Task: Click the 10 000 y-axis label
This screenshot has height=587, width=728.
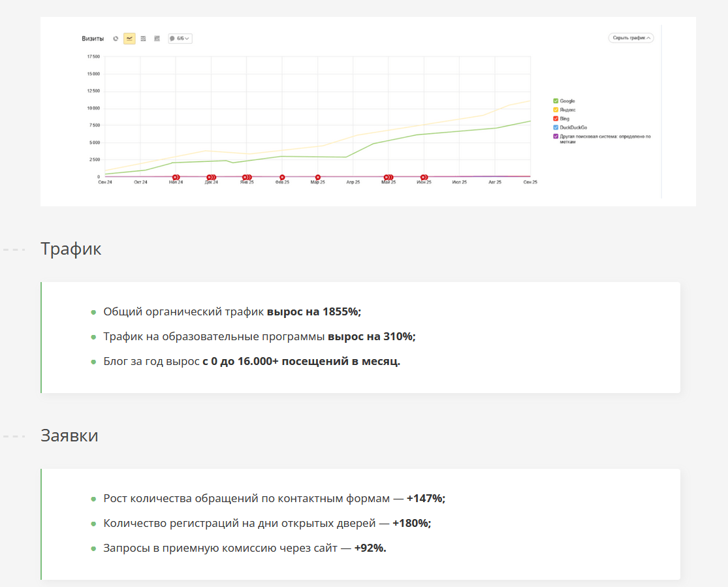Action: pos(94,108)
